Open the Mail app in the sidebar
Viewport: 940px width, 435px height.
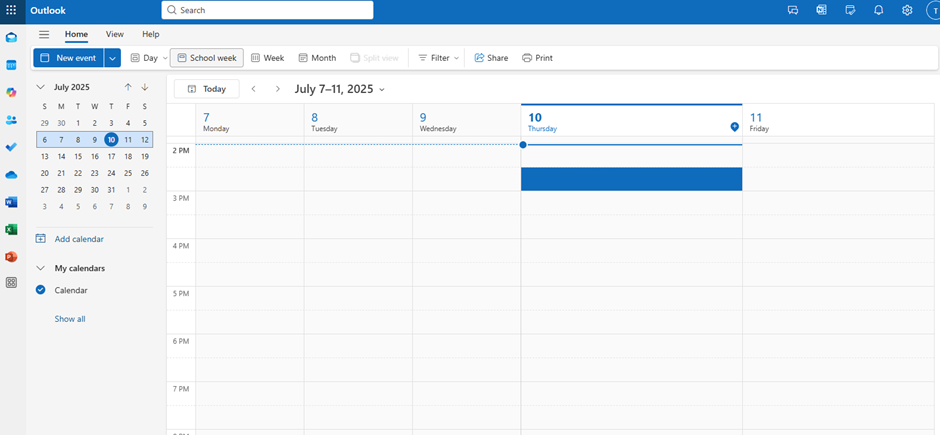tap(11, 38)
